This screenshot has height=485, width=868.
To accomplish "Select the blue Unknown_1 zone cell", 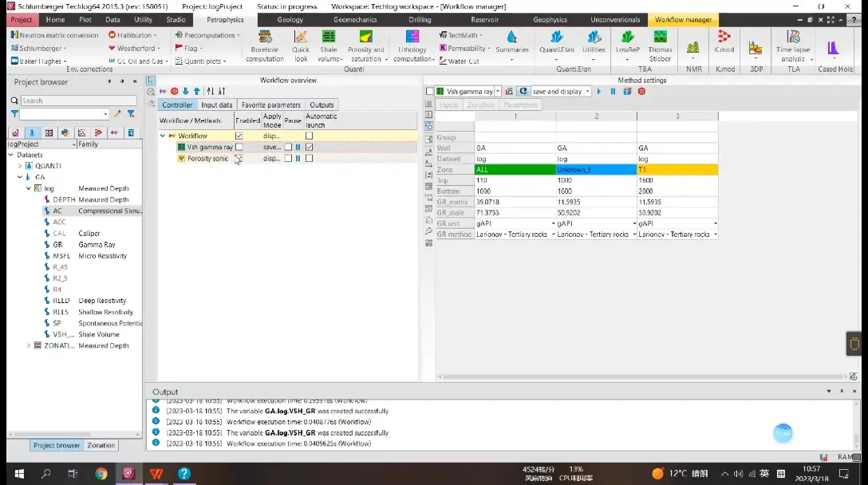I will pyautogui.click(x=596, y=169).
